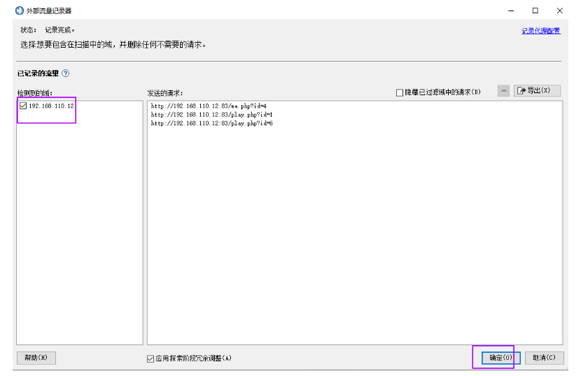Click the remove (minus) button beside 导出
This screenshot has width=588, height=376.
click(503, 91)
